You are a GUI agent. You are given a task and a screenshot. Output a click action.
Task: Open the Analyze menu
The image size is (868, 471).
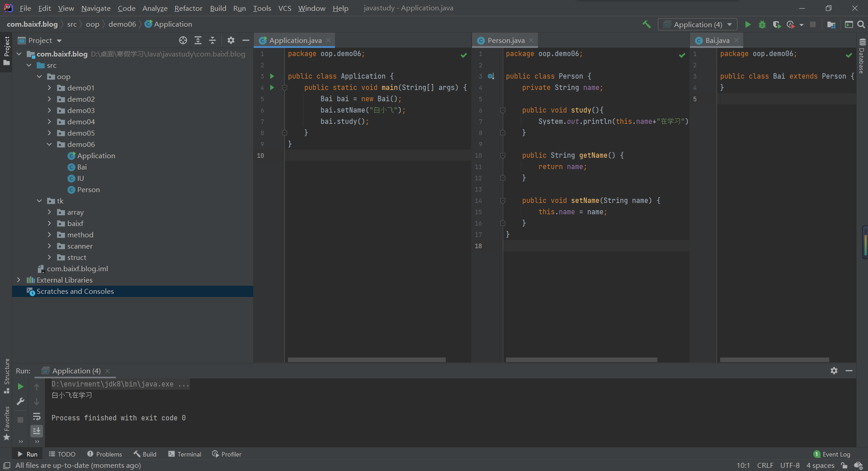[x=155, y=8]
